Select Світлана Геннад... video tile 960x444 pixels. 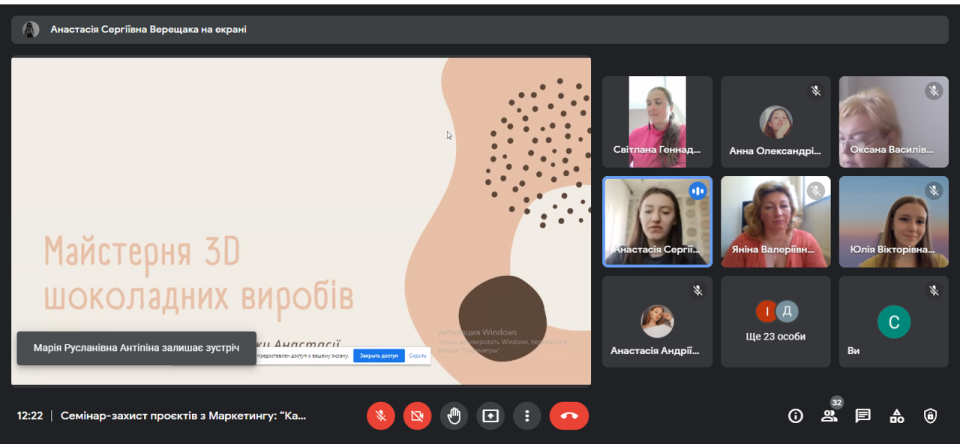(657, 122)
